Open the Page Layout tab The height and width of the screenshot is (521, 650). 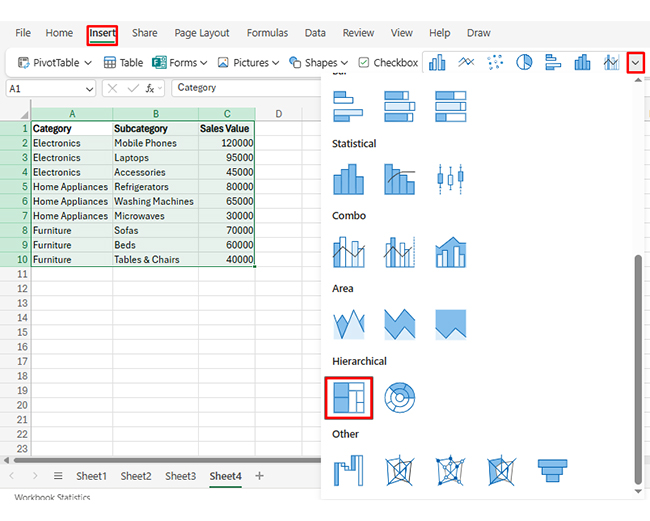[202, 33]
